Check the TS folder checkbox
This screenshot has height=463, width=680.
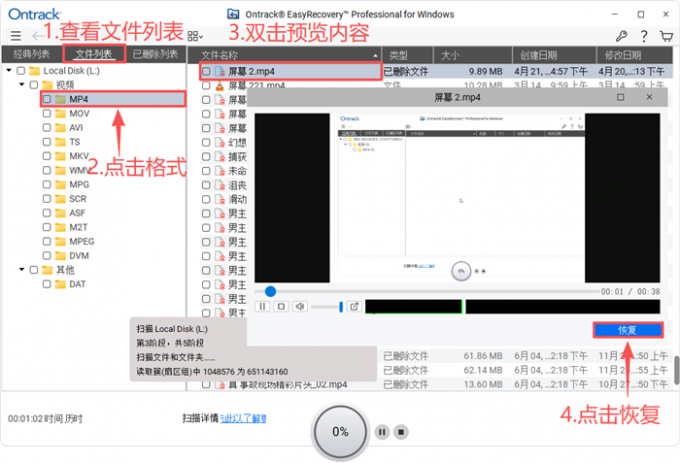(x=47, y=142)
